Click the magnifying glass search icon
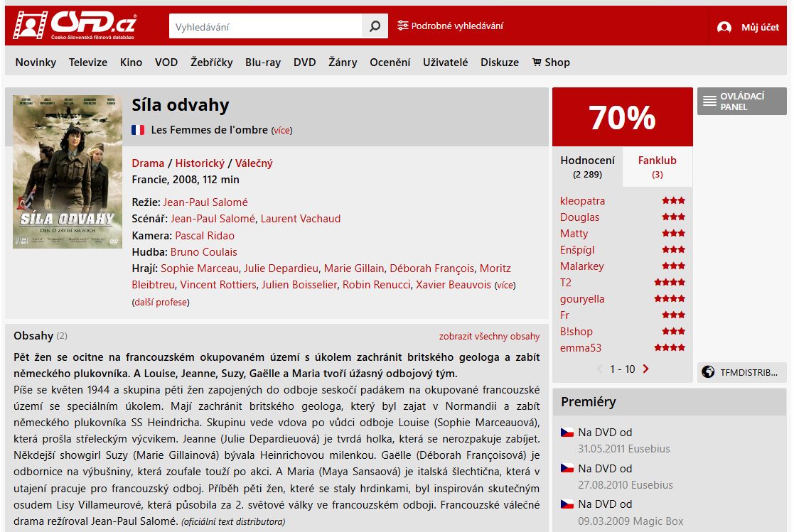The image size is (794, 532). tap(375, 26)
